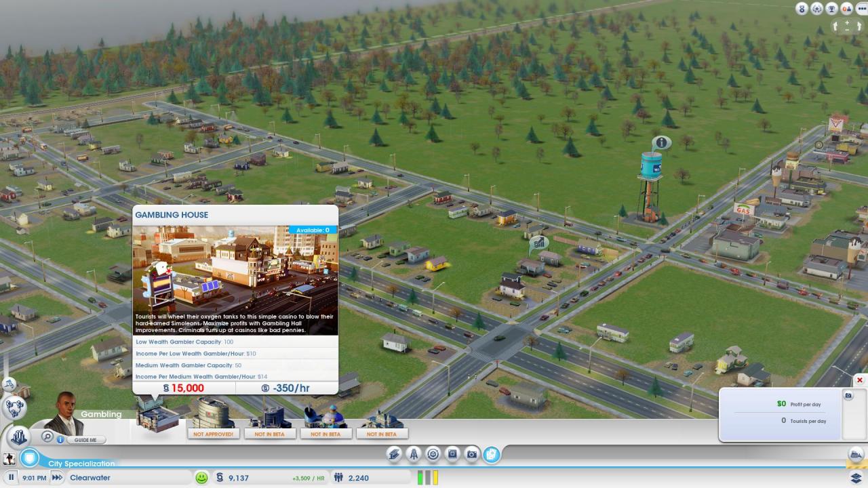This screenshot has height=488, width=868.
Task: Click the speech bubble above the house
Action: tap(538, 242)
